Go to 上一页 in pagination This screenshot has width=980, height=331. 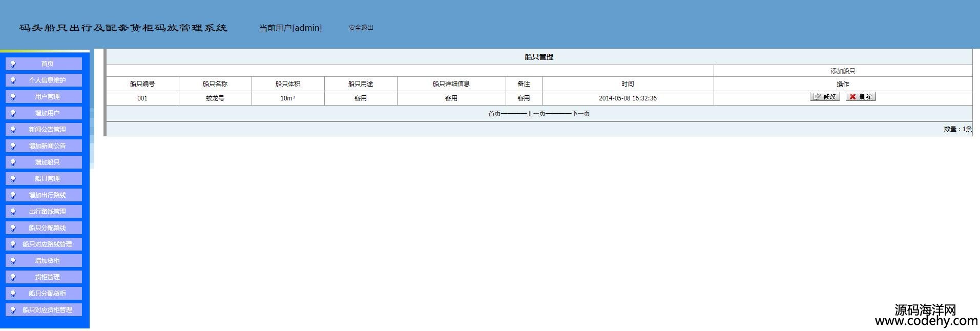(536, 114)
